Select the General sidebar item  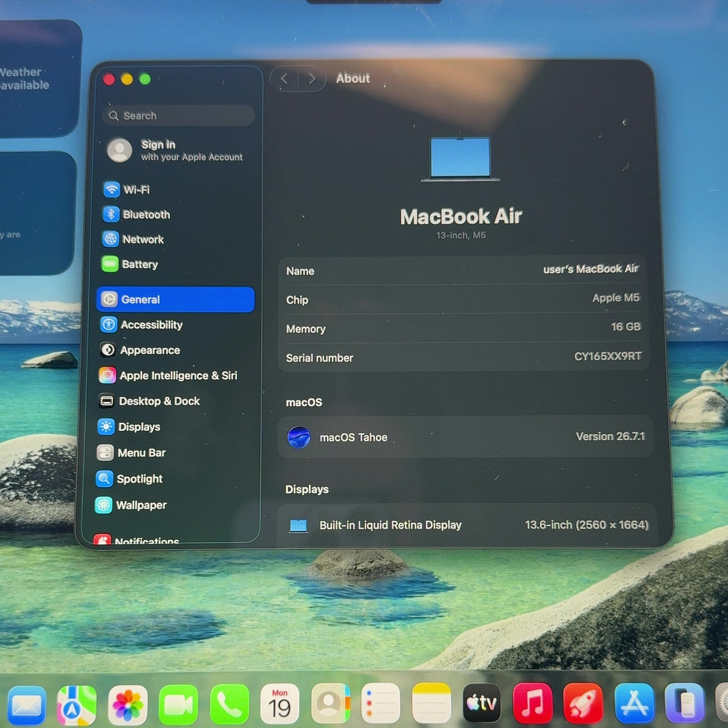(x=175, y=300)
